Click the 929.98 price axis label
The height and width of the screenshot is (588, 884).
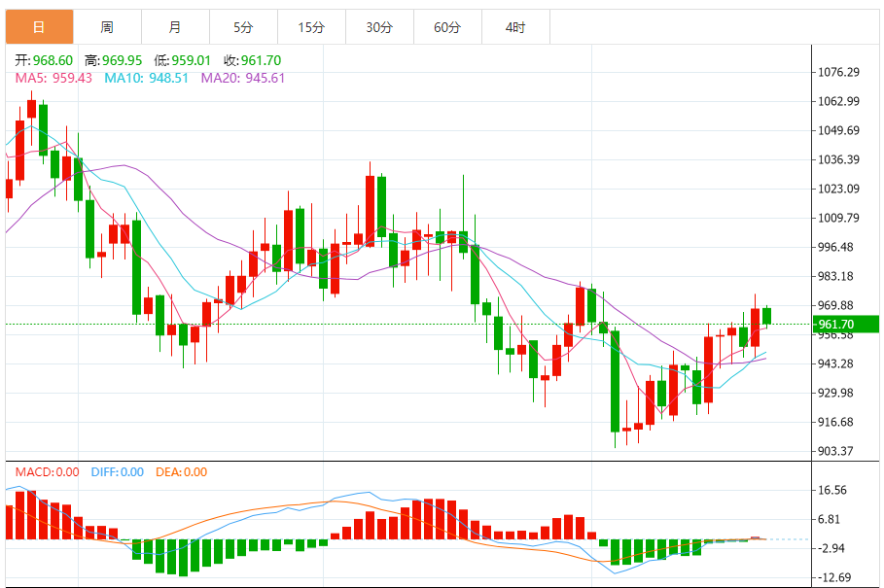point(835,393)
